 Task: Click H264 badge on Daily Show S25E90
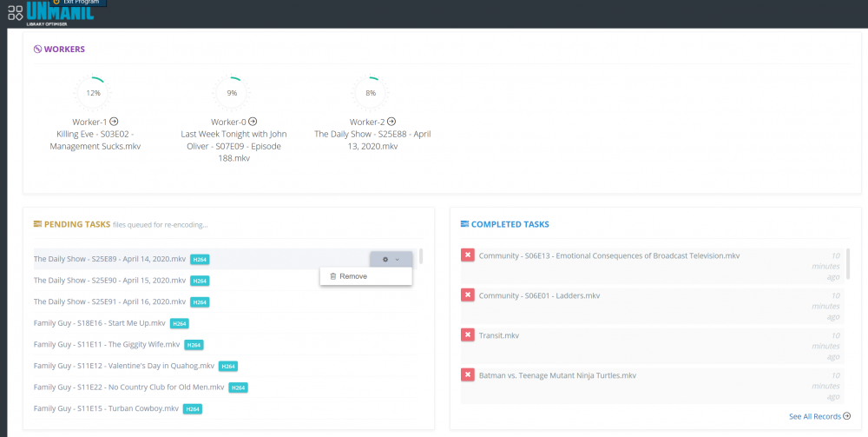tap(200, 281)
